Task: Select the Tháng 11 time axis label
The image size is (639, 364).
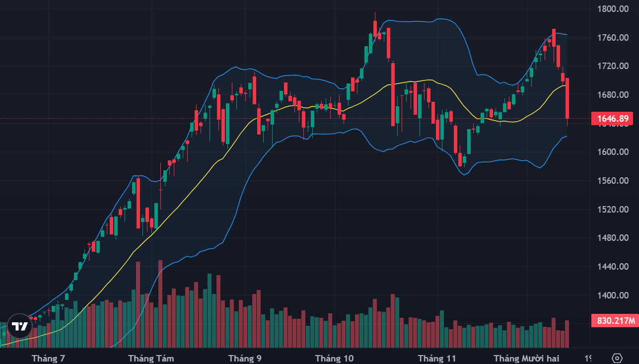Action: coord(437,358)
